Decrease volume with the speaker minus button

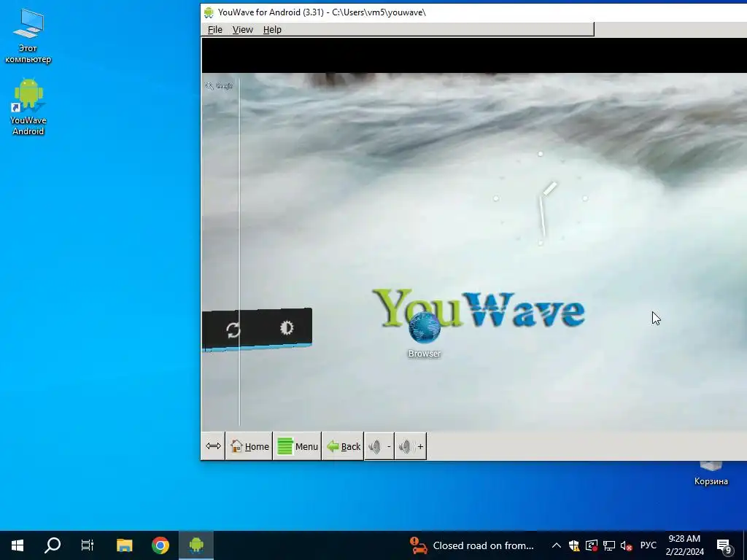click(379, 446)
